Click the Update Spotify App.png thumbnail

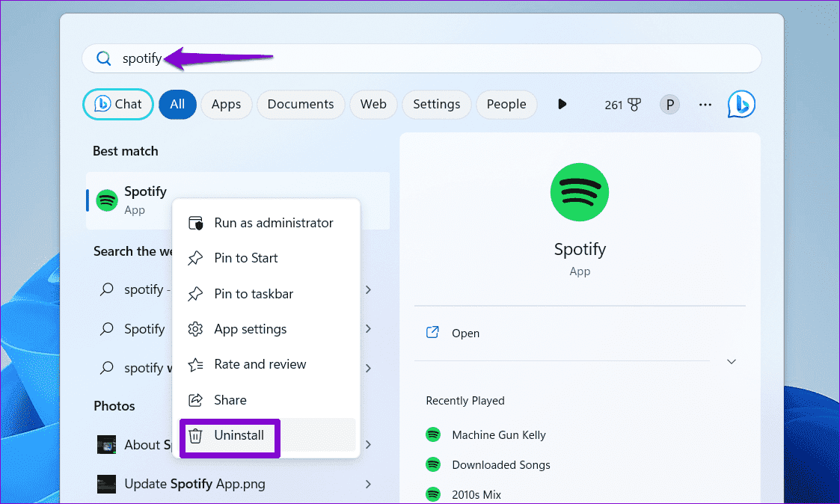[x=107, y=484]
